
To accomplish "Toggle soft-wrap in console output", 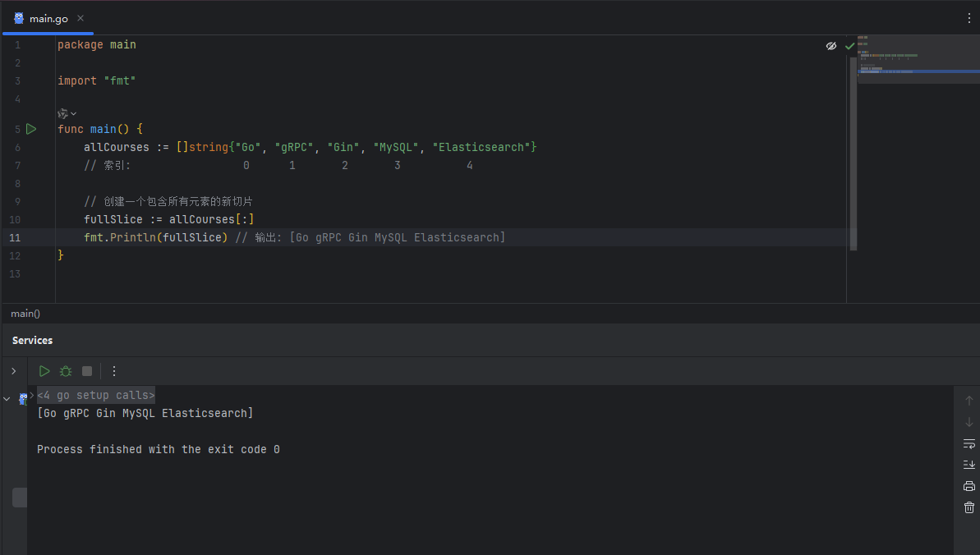I will point(969,443).
